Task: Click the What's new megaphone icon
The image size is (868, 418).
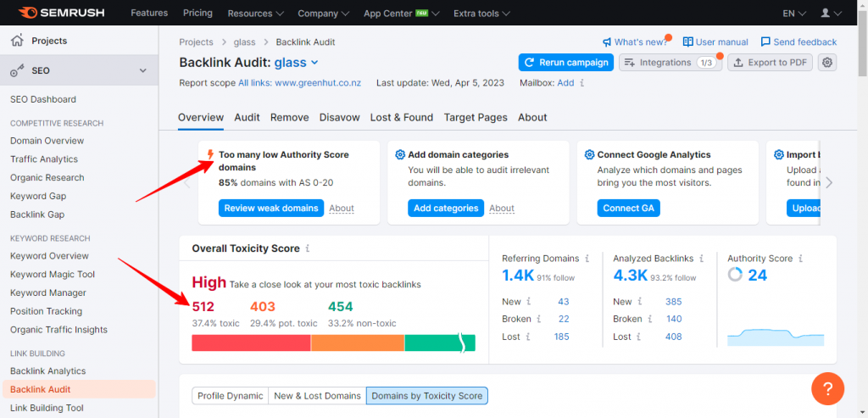Action: point(607,42)
